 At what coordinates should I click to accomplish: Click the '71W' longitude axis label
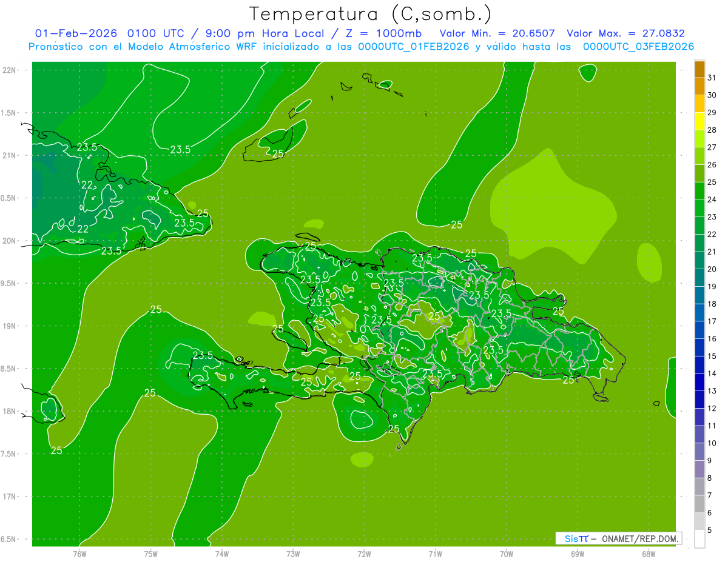(435, 554)
